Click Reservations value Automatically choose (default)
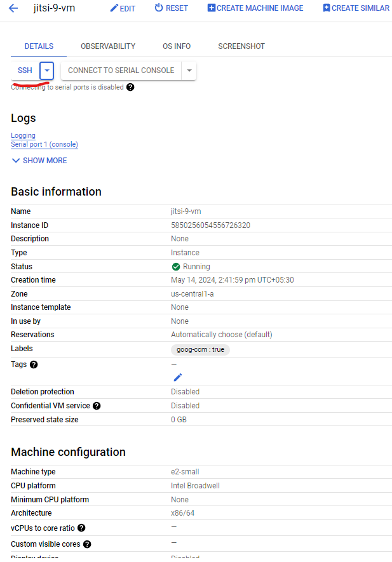 222,335
